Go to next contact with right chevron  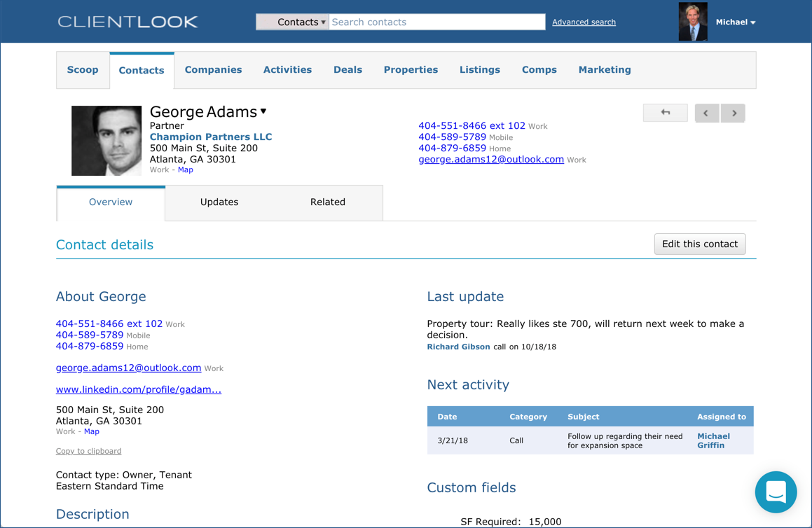733,113
